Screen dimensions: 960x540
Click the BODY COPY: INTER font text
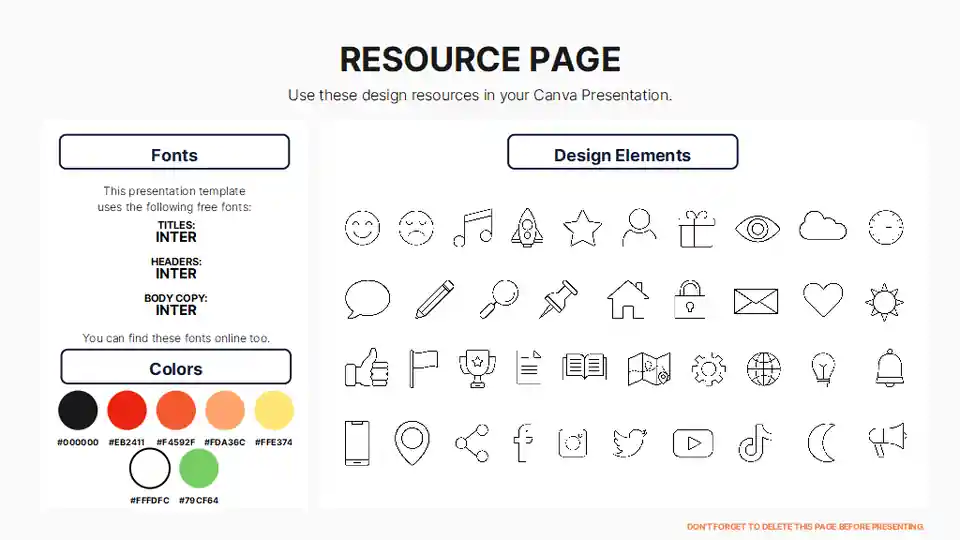pos(176,305)
